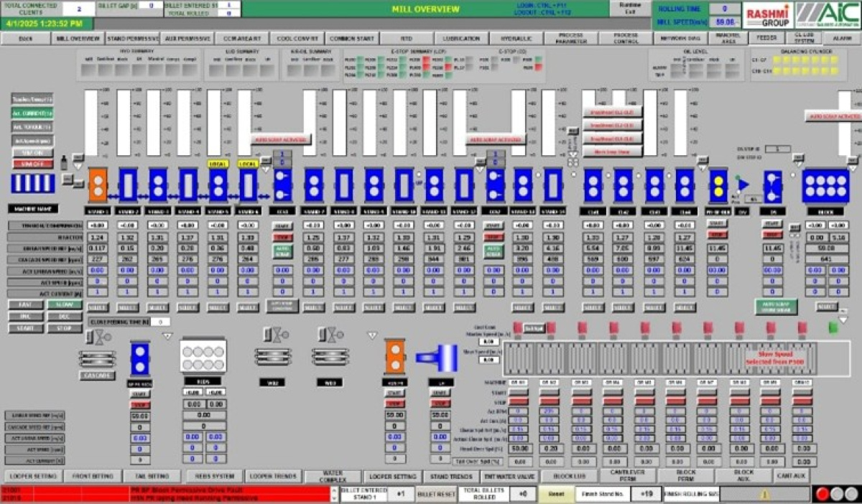Click the Finish Stand No. value field
The height and width of the screenshot is (504, 862).
click(647, 494)
